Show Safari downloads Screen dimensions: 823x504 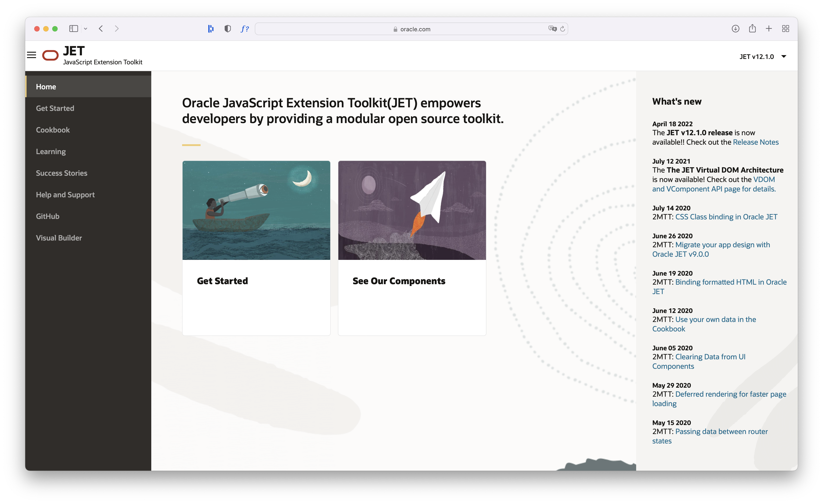tap(735, 29)
